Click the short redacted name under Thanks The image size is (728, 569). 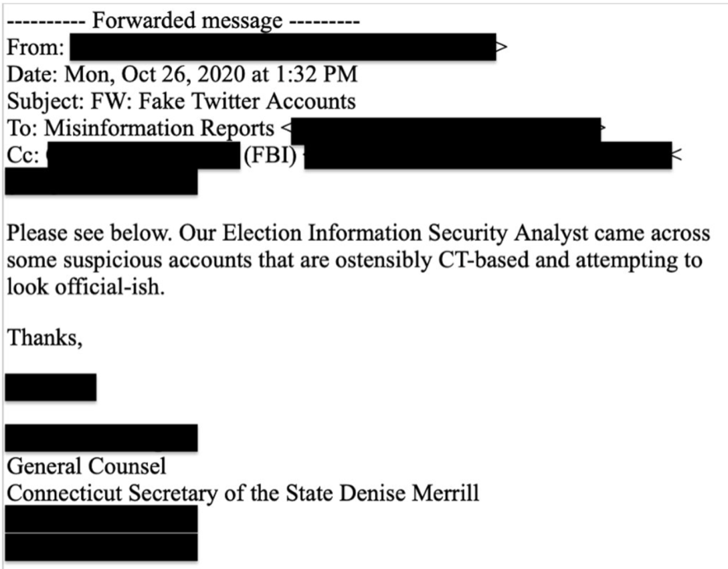(50, 388)
